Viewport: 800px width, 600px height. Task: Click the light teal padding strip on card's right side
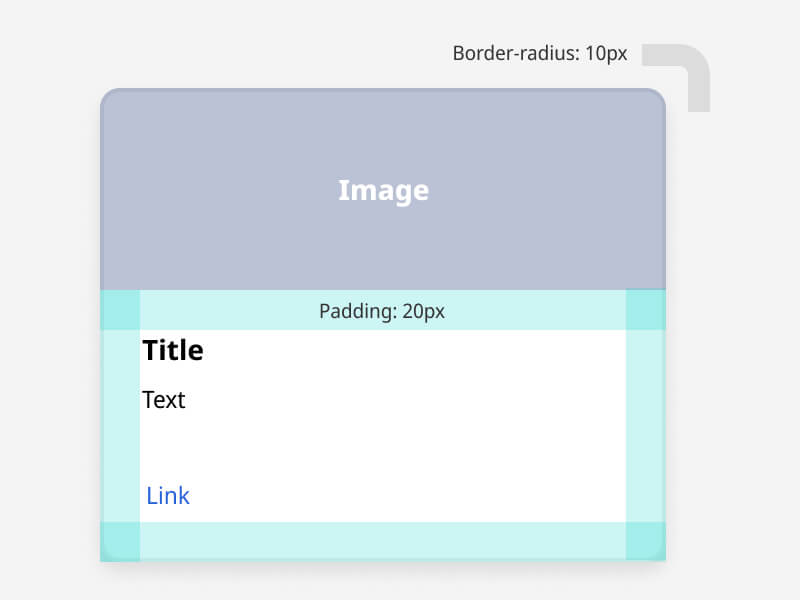click(646, 426)
